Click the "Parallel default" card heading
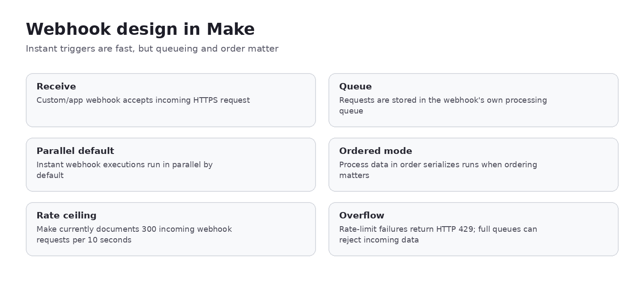This screenshot has height=301, width=644. 75,151
